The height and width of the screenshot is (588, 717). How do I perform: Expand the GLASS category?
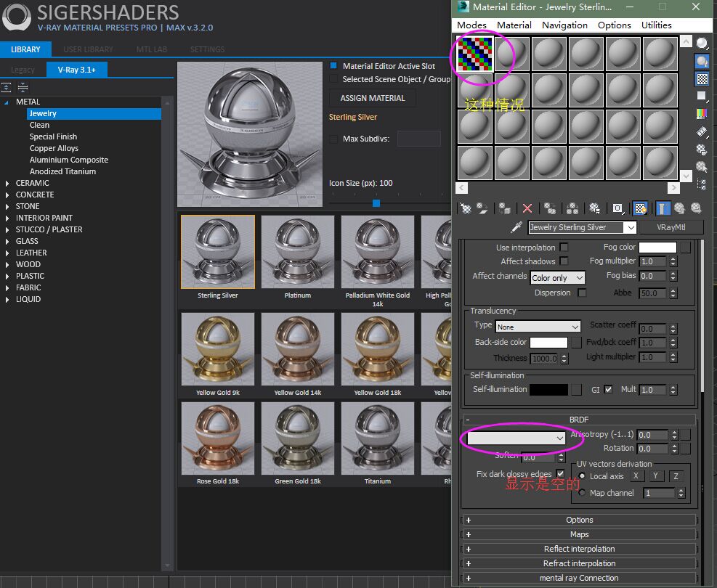[x=7, y=241]
